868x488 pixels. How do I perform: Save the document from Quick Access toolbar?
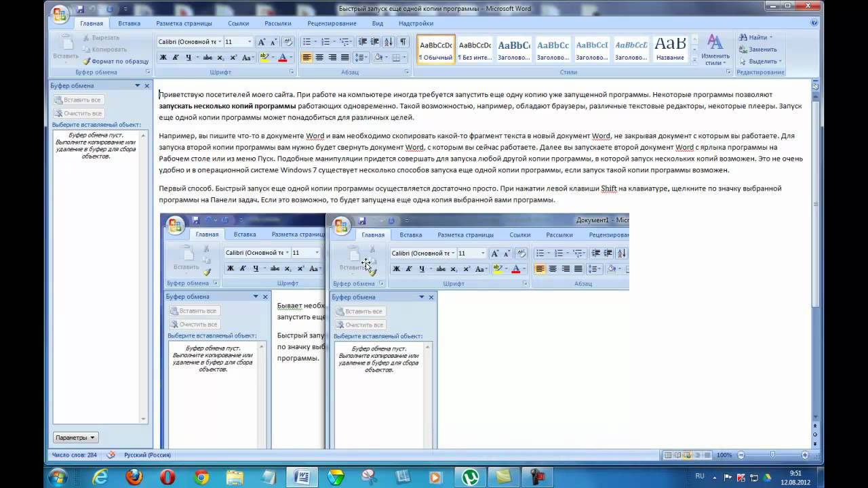coord(81,9)
